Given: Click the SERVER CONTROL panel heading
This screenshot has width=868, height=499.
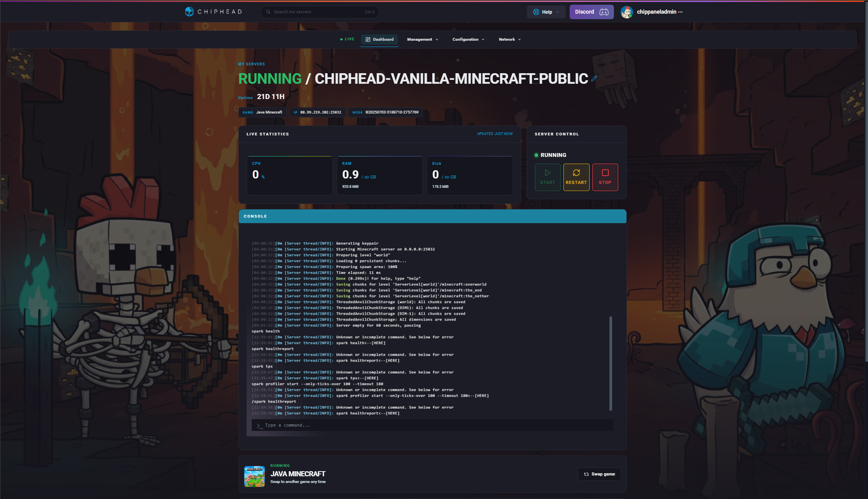Looking at the screenshot, I should tap(557, 134).
